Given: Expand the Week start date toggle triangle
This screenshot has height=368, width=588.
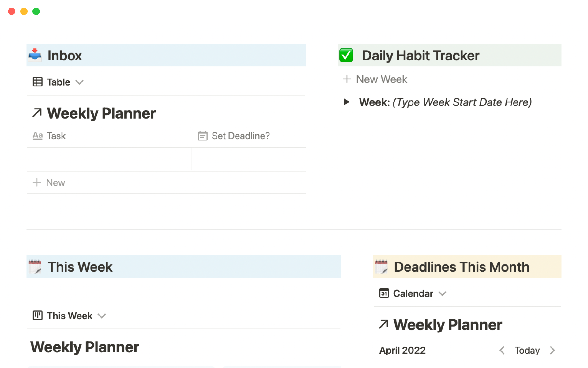Looking at the screenshot, I should [347, 102].
